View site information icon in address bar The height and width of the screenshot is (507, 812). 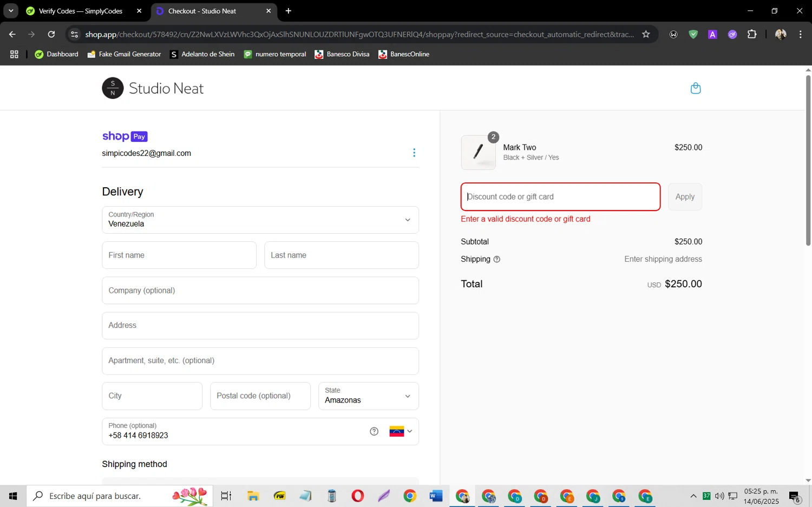(x=75, y=34)
